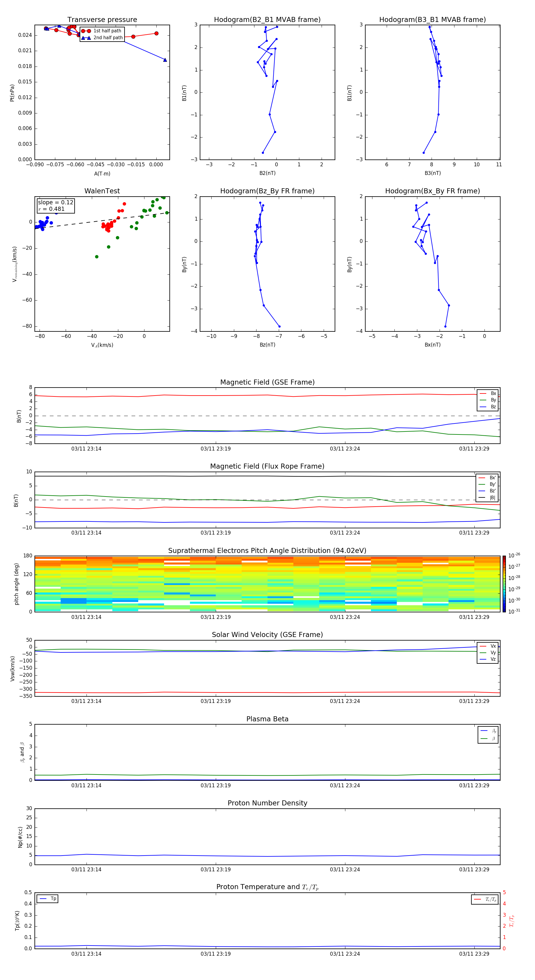The width and height of the screenshot is (535, 980).
Task: Click the 'WalenTest' plot title
Action: (x=102, y=191)
